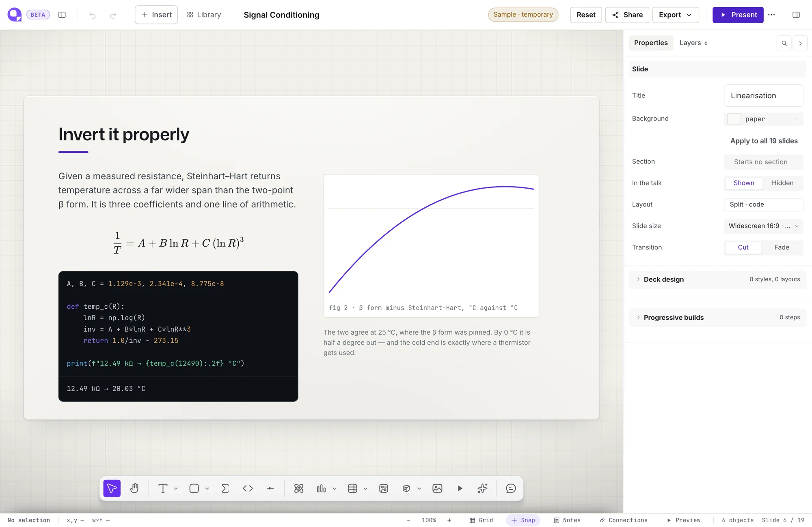The height and width of the screenshot is (527, 812).
Task: Open the comment bubble tool
Action: pyautogui.click(x=511, y=488)
